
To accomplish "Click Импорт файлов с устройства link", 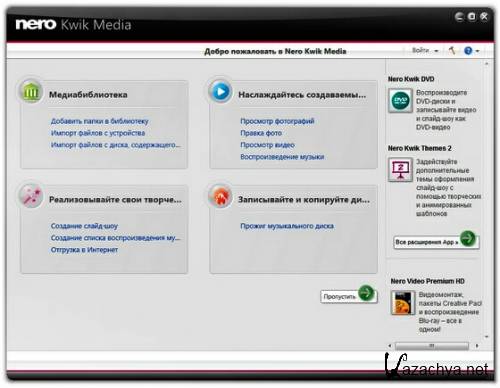I will click(x=98, y=133).
